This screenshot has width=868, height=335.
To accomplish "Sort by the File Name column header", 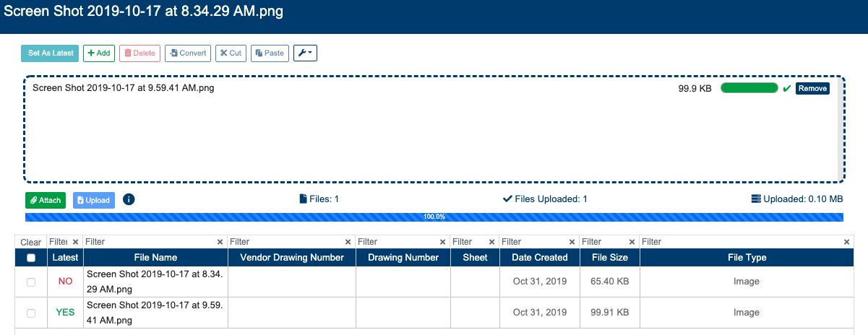I will 155,258.
